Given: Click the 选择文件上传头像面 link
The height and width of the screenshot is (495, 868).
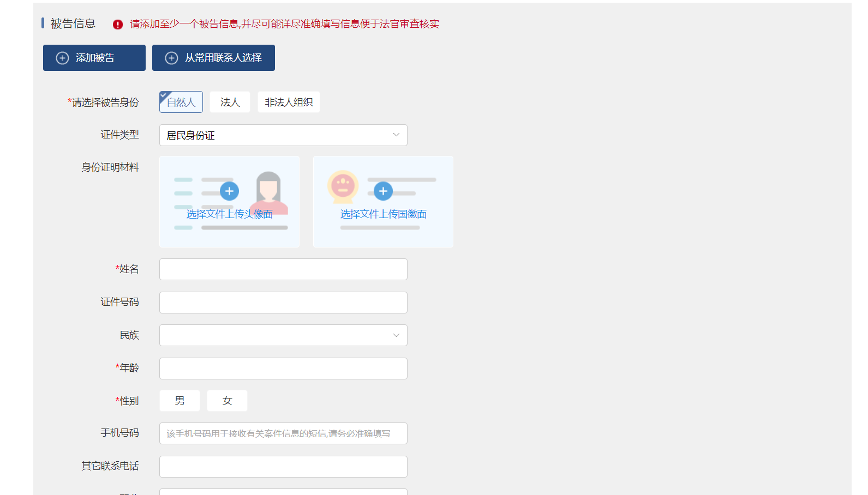Looking at the screenshot, I should click(229, 214).
